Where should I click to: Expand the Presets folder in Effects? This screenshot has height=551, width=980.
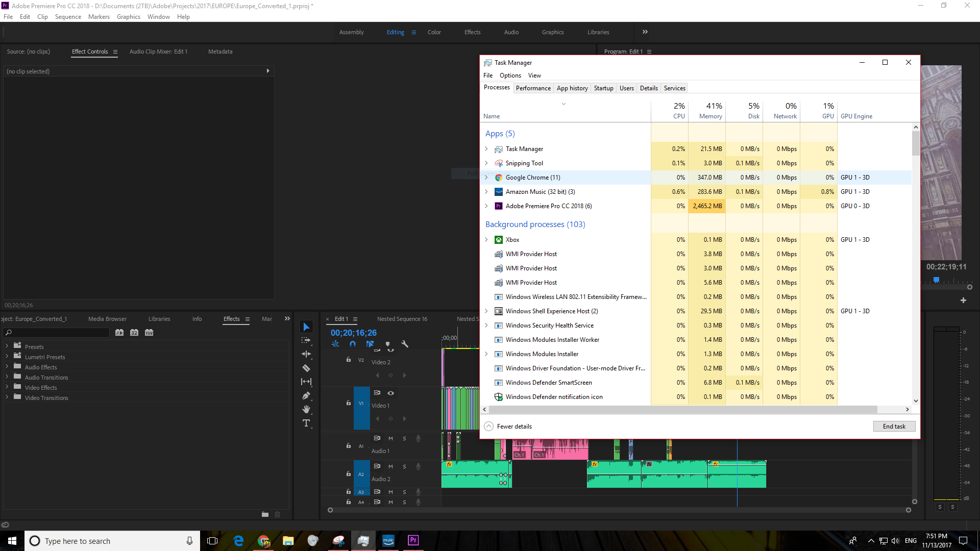coord(7,346)
